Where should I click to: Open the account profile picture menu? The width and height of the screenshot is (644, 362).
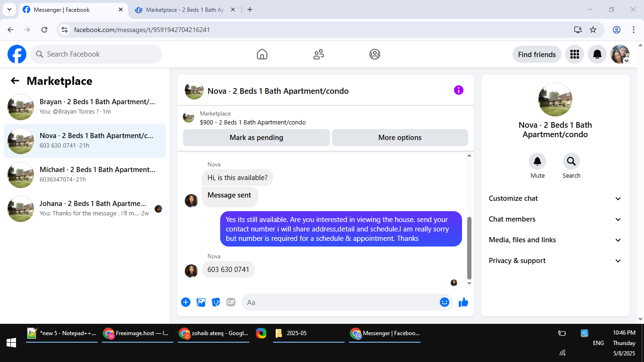[620, 54]
